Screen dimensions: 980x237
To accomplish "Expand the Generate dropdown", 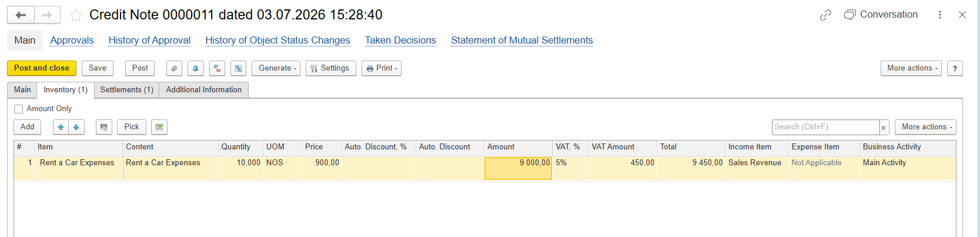I will tap(276, 68).
